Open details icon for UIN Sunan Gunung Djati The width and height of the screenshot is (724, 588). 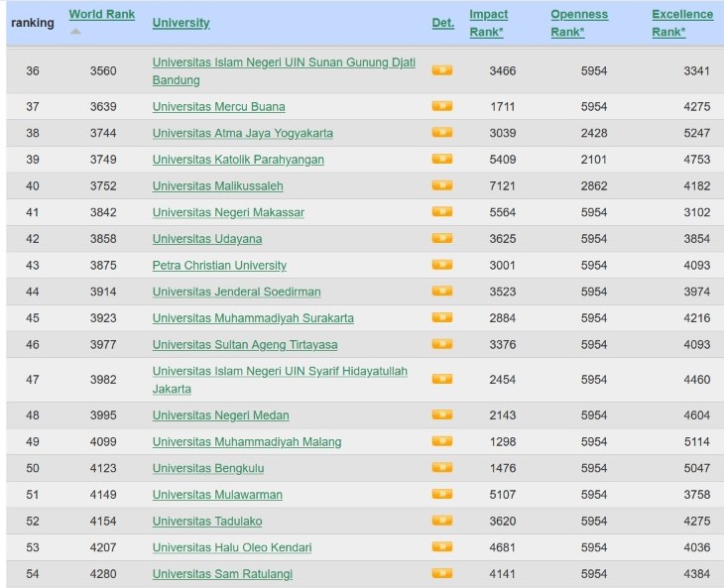pos(442,70)
